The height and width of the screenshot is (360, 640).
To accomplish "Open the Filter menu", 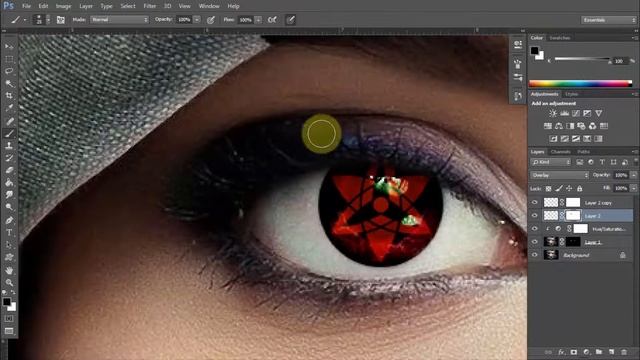I will coord(150,6).
